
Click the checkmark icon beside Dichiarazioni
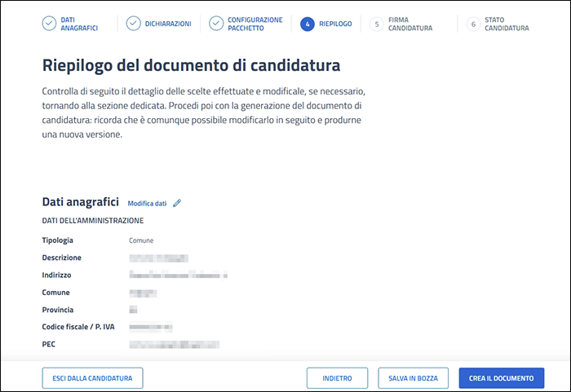coord(133,24)
